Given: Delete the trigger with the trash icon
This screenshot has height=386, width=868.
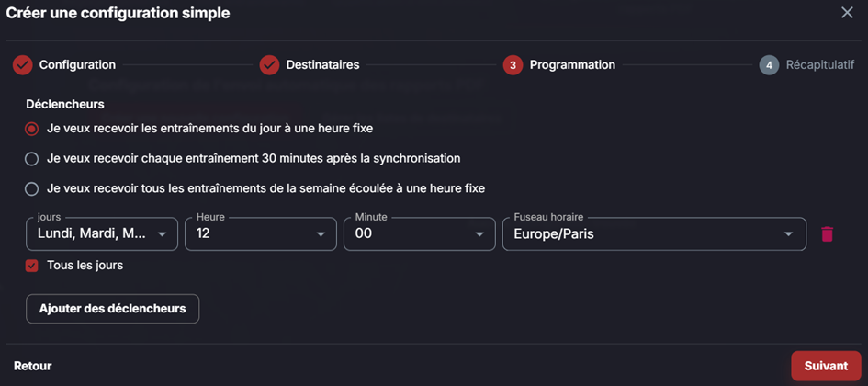Looking at the screenshot, I should [x=827, y=233].
